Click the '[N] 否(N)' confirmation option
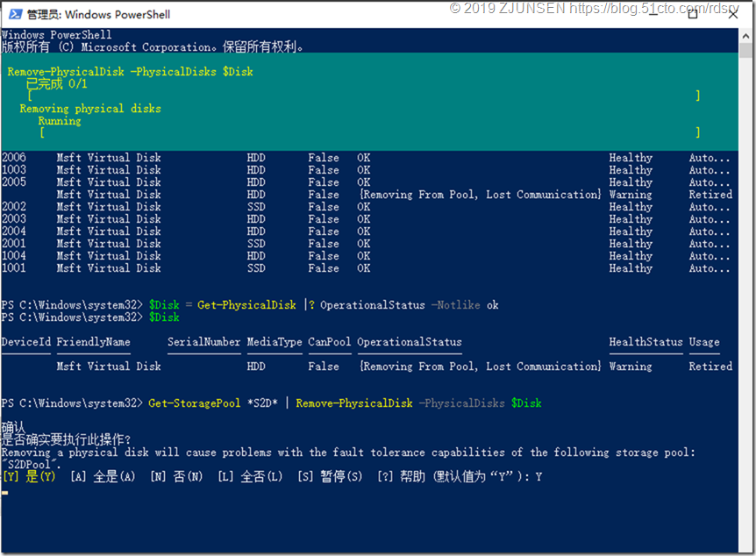756x556 pixels. click(x=176, y=477)
